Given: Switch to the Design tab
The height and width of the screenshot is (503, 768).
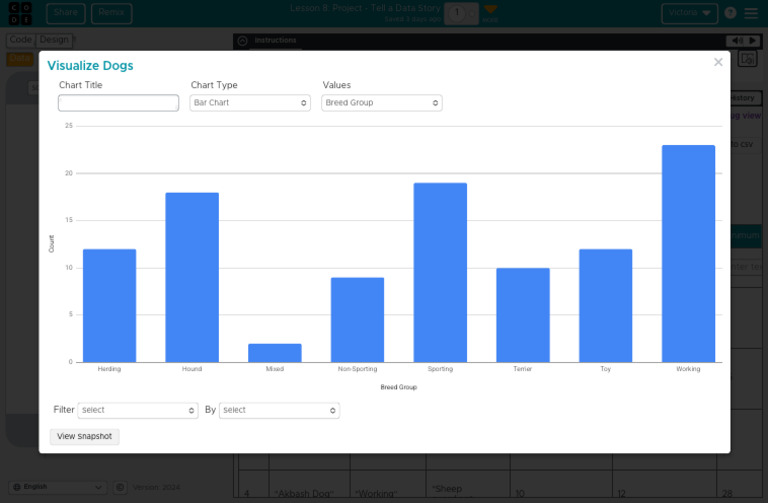Looking at the screenshot, I should (54, 40).
